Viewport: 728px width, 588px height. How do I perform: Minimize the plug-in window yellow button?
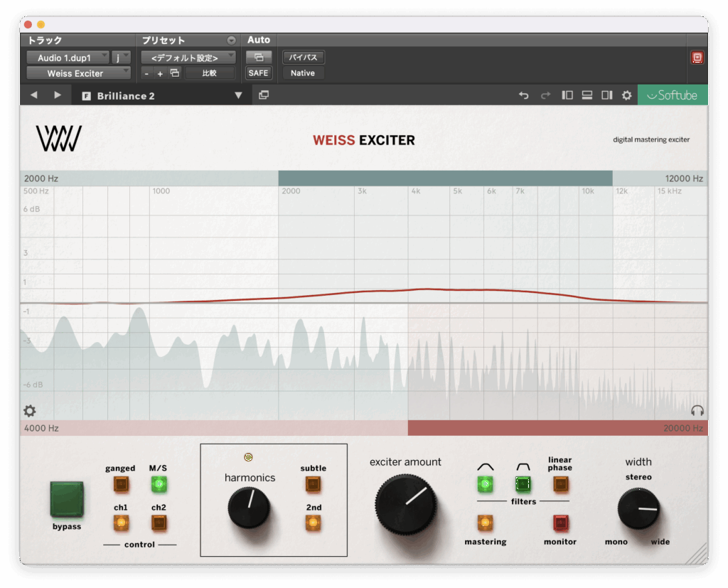tap(41, 24)
